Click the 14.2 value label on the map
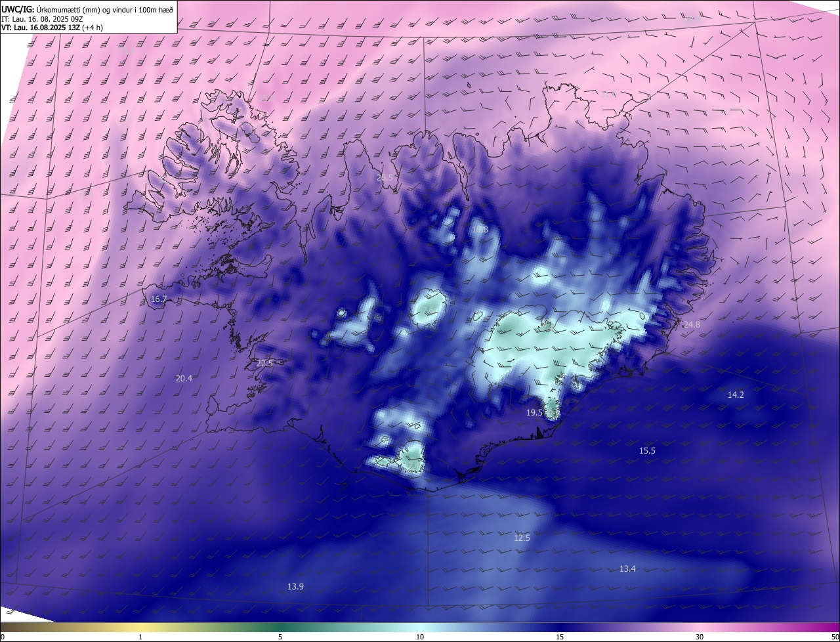 (736, 395)
